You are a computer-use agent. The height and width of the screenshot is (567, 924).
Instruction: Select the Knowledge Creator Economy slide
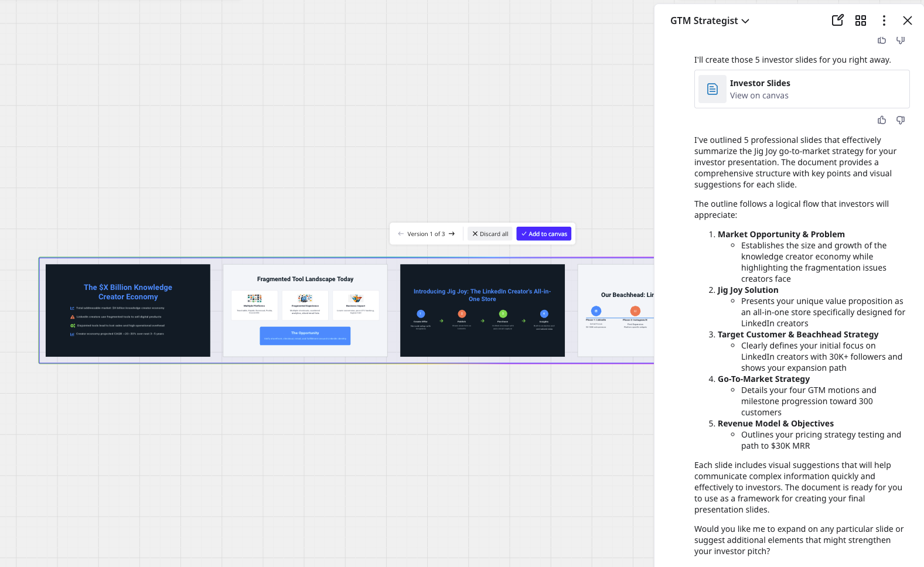[128, 310]
